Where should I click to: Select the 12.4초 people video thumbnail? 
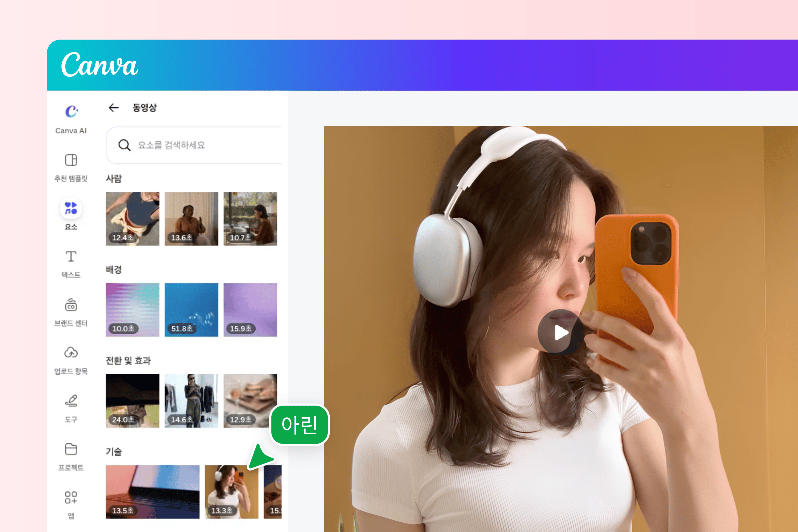[x=132, y=219]
